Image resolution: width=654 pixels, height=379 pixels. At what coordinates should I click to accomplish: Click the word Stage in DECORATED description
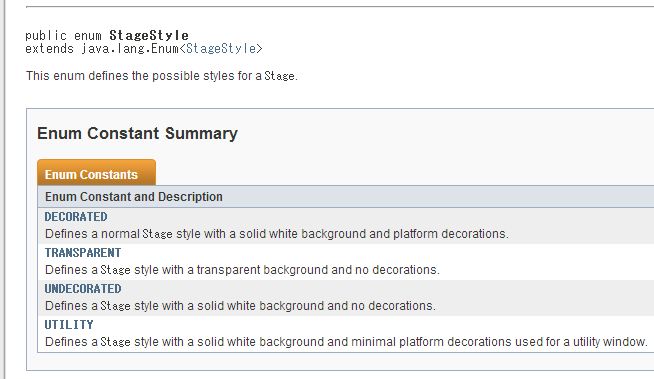(x=157, y=234)
